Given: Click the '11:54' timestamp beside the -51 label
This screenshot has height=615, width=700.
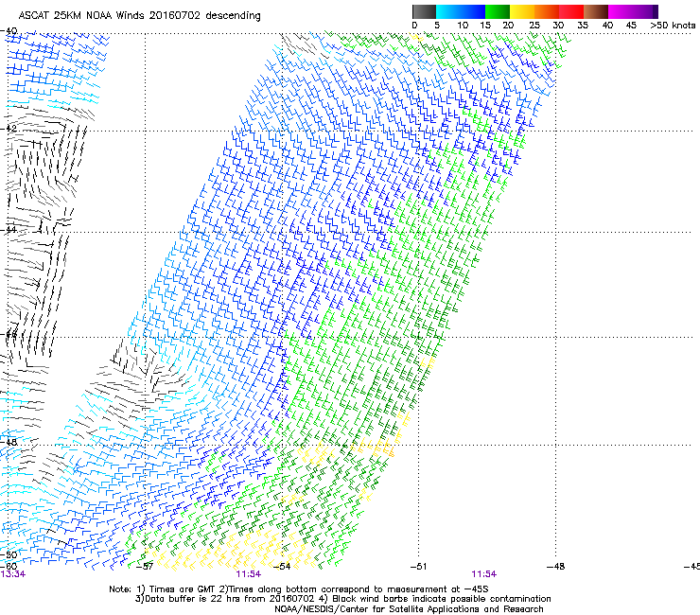Looking at the screenshot, I should click(484, 574).
